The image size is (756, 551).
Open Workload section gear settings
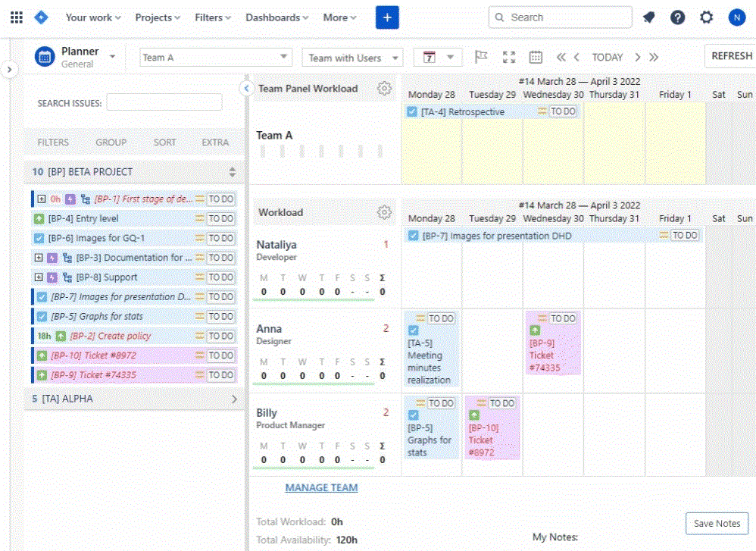point(384,212)
